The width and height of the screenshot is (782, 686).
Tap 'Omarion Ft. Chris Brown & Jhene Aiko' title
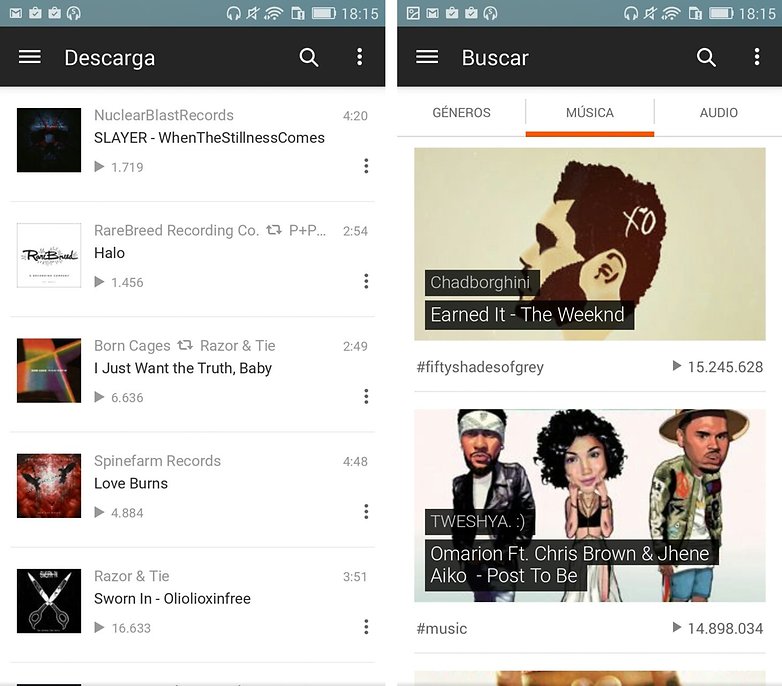coord(572,565)
